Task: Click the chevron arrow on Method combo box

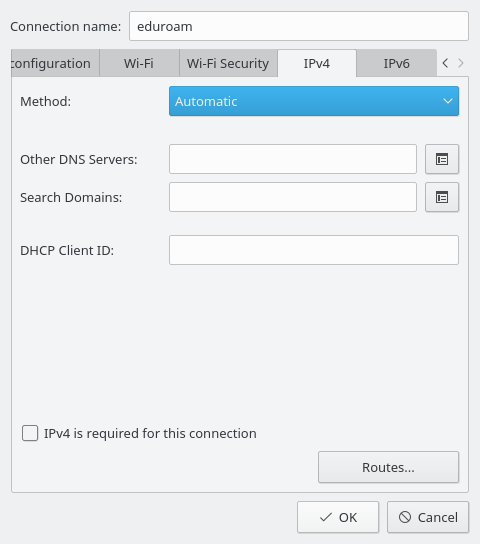Action: click(x=448, y=101)
